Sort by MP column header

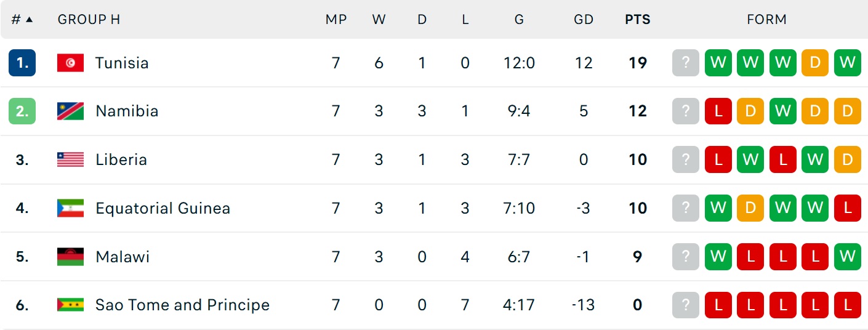coord(336,20)
